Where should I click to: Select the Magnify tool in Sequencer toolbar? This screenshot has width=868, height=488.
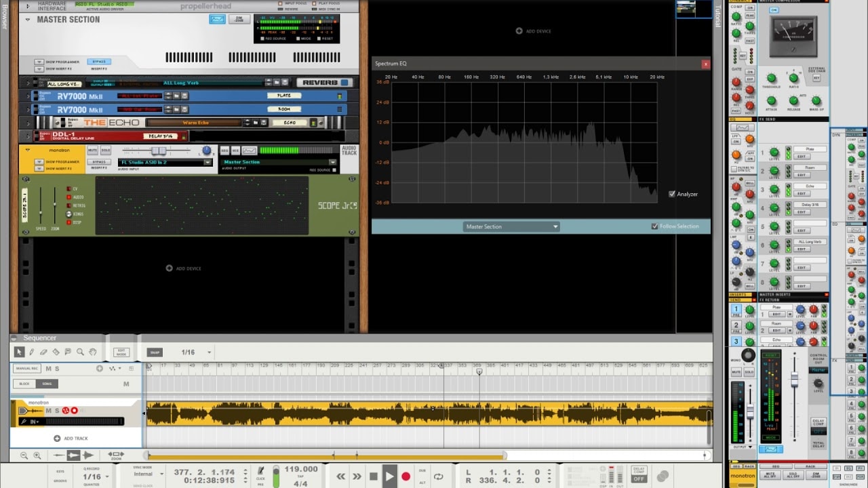pyautogui.click(x=80, y=352)
